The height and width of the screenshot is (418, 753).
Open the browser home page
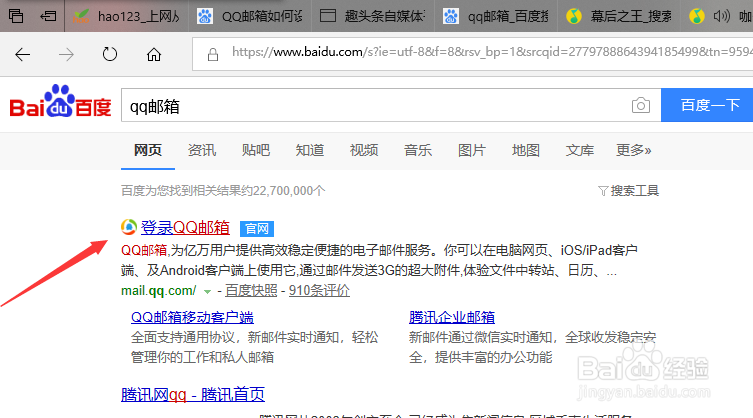(x=154, y=54)
